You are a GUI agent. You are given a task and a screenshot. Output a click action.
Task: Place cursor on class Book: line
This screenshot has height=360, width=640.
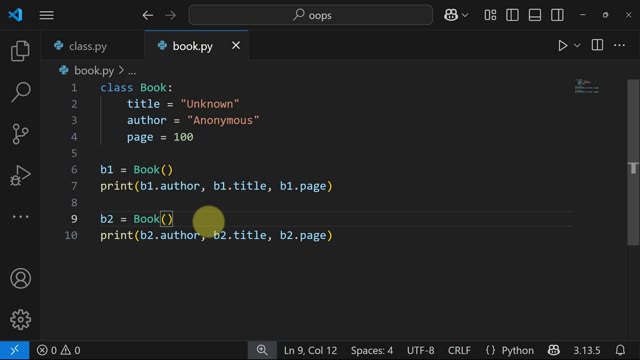[x=136, y=88]
